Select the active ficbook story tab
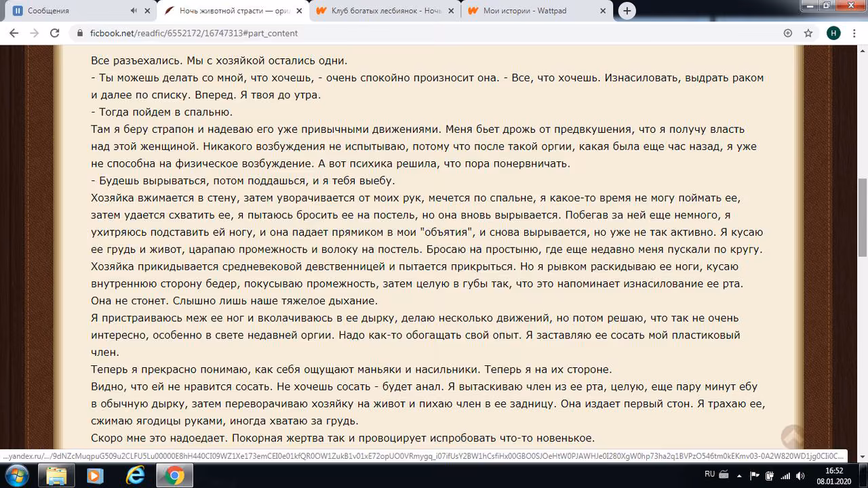This screenshot has height=488, width=868. pos(233,11)
